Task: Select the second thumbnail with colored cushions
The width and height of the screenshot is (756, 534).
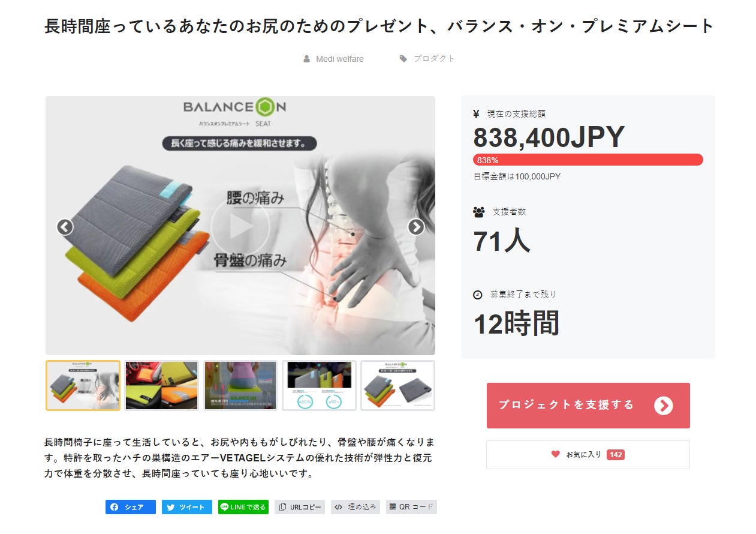Action: (x=162, y=385)
